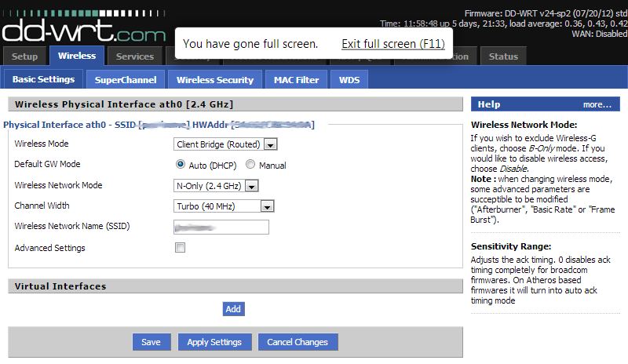Enable the Advanced Settings checkbox
Viewport: 628px width, 364px height.
[181, 248]
